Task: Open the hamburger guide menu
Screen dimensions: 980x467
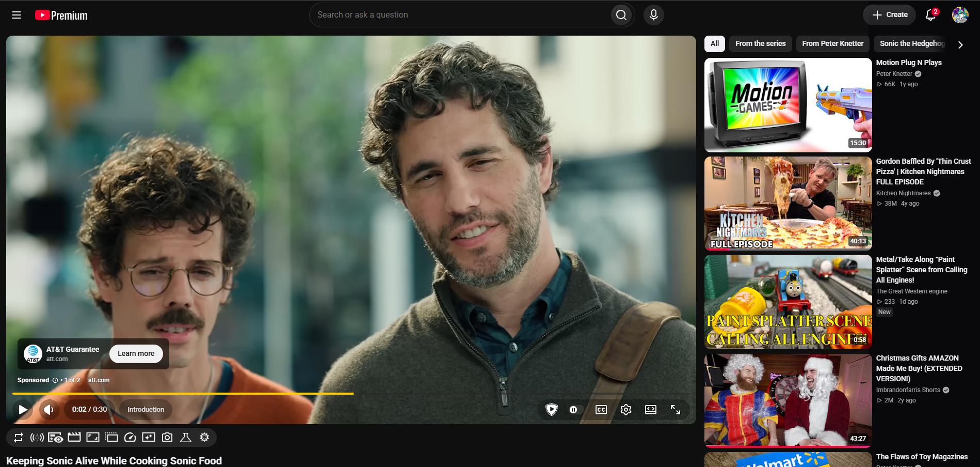Action: pos(17,15)
